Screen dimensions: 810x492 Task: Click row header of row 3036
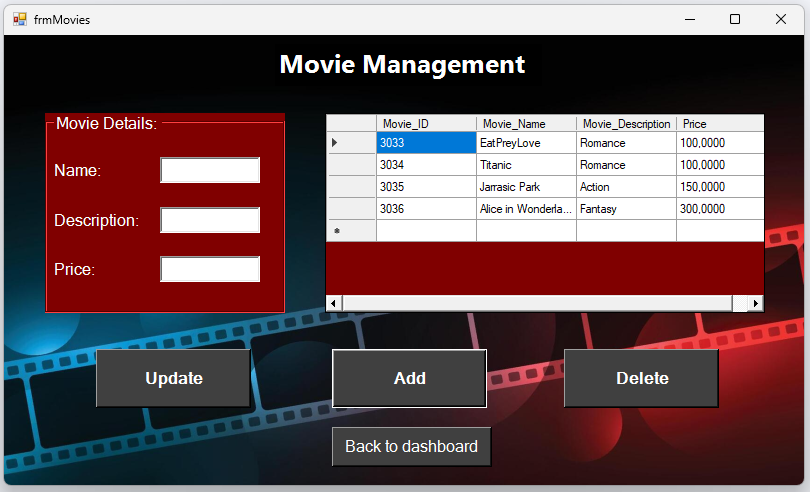tap(351, 209)
